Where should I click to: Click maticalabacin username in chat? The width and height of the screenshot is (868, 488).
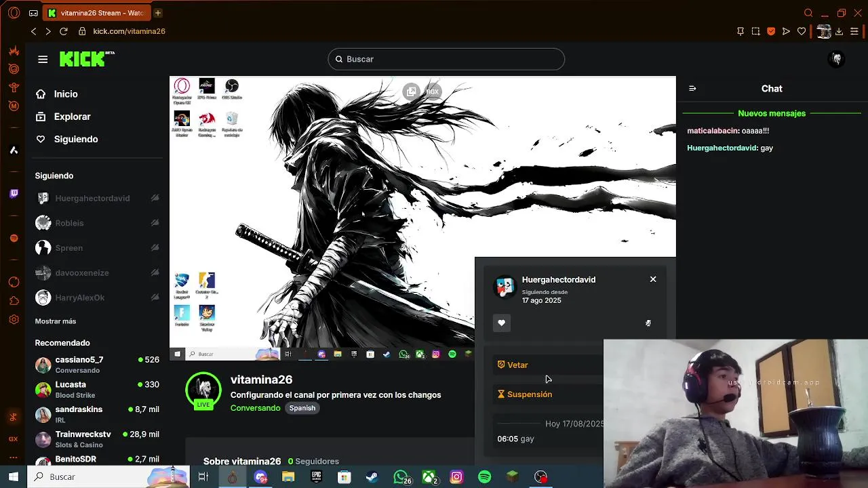(x=713, y=131)
